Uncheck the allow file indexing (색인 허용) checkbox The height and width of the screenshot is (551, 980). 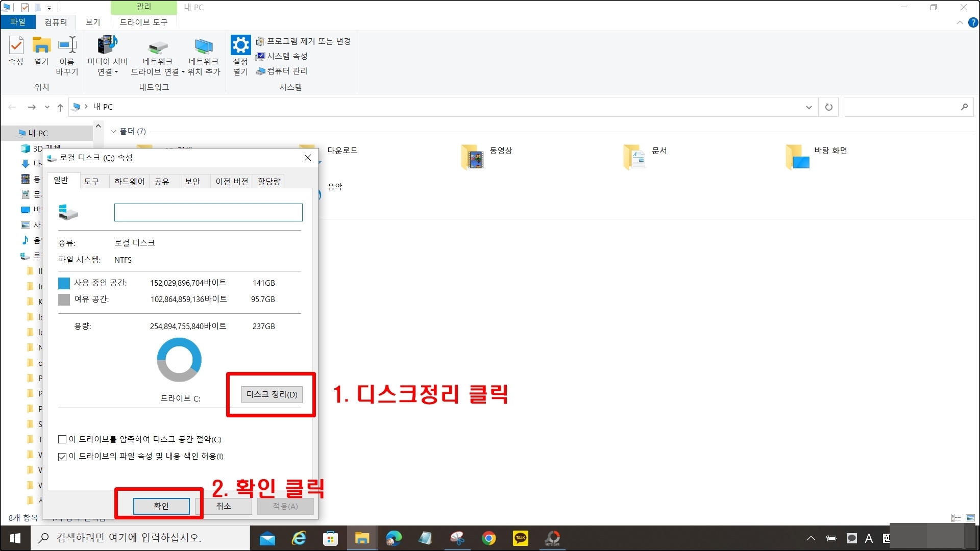(x=62, y=457)
